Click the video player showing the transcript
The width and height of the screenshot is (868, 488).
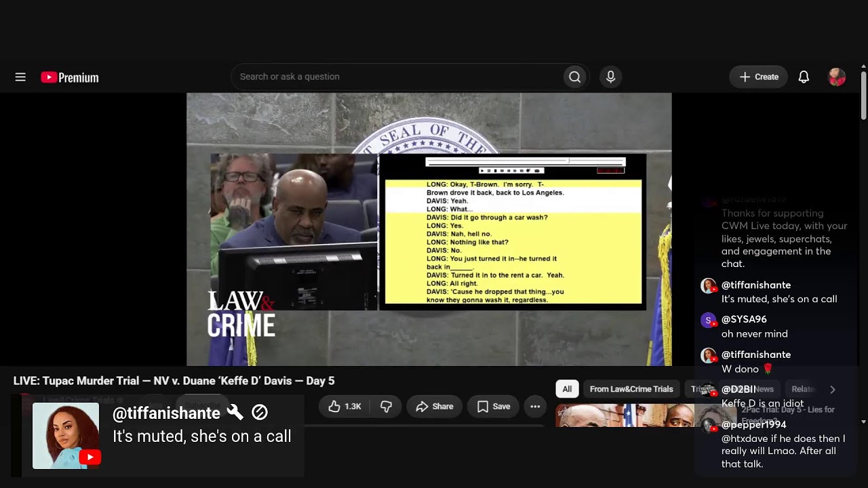click(429, 229)
